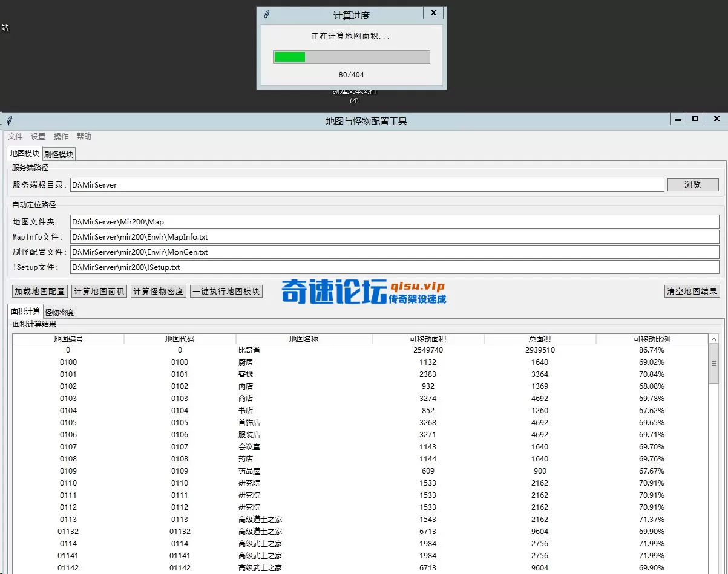Viewport: 728px width, 574px height.
Task: Click the 计算怪物密度 button
Action: pyautogui.click(x=158, y=291)
